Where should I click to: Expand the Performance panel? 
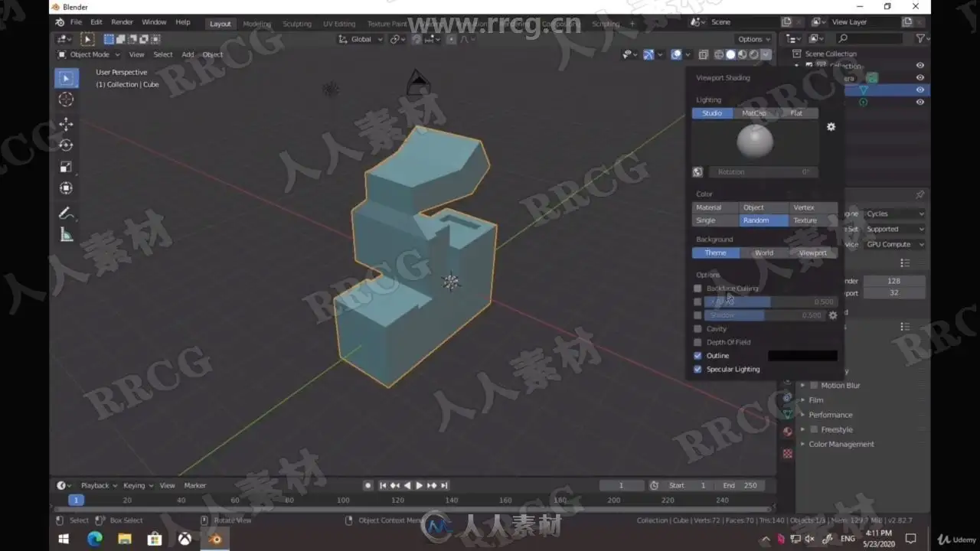(x=830, y=415)
